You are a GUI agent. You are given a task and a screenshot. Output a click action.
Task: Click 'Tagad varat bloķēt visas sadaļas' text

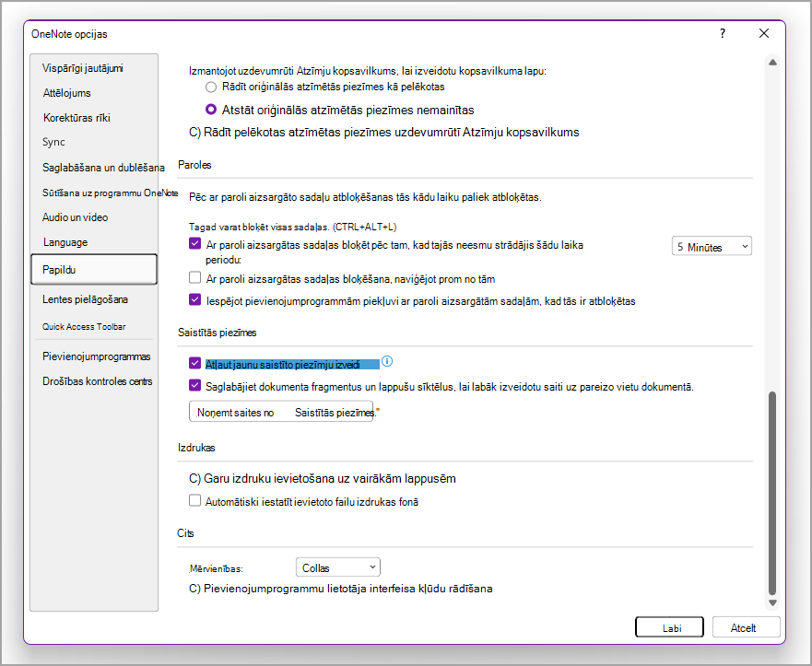(292, 227)
